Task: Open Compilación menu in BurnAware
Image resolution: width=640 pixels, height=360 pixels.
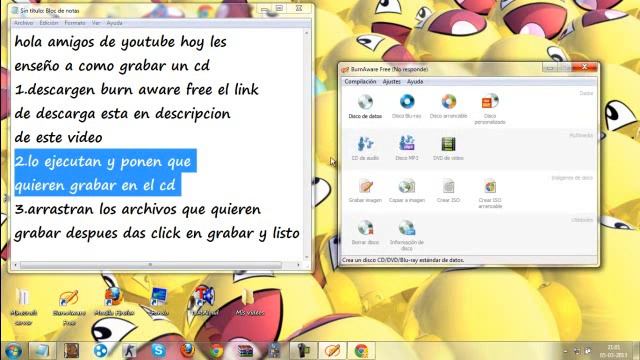Action: [x=360, y=82]
